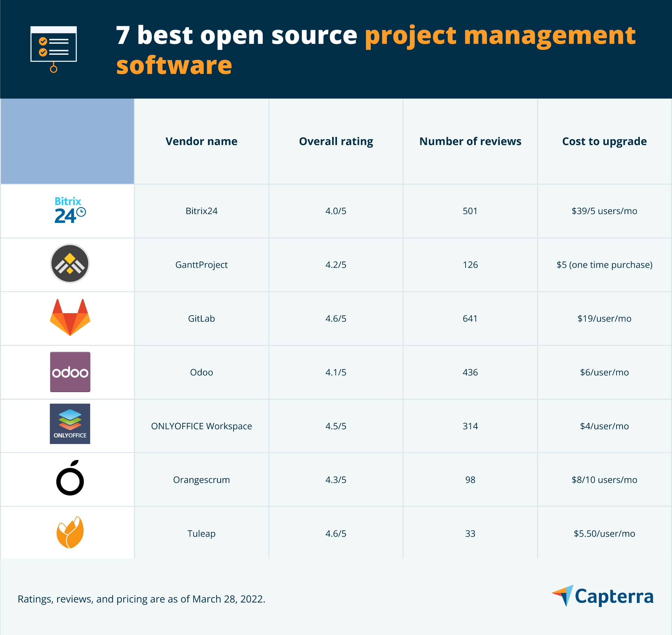Click the Cost to upgrade header
This screenshot has width=672, height=635.
coord(604,141)
